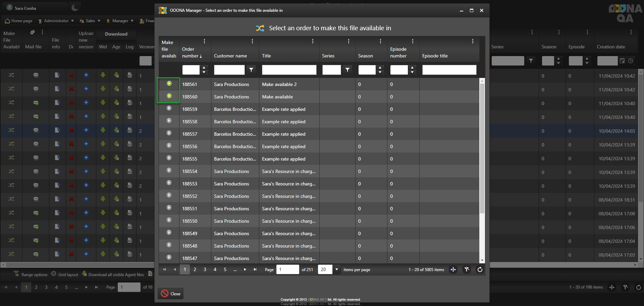Select order 188560 using its green play icon
The width and height of the screenshot is (644, 306).
coord(169,96)
